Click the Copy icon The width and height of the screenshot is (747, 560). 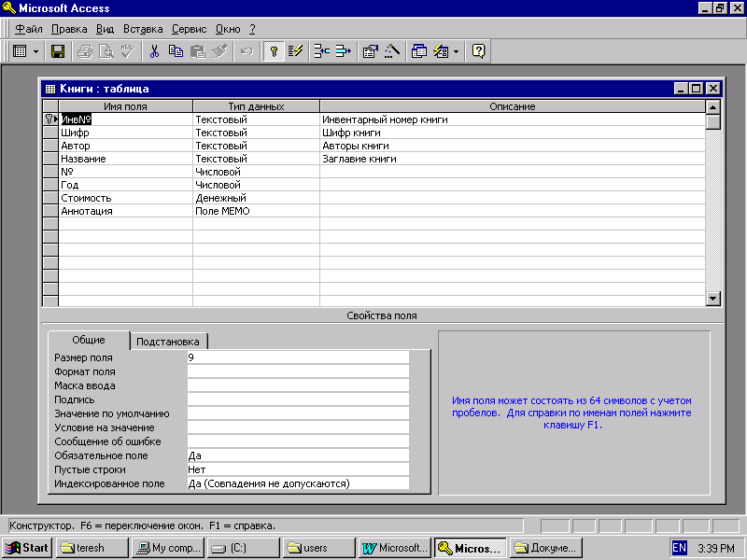tap(176, 51)
